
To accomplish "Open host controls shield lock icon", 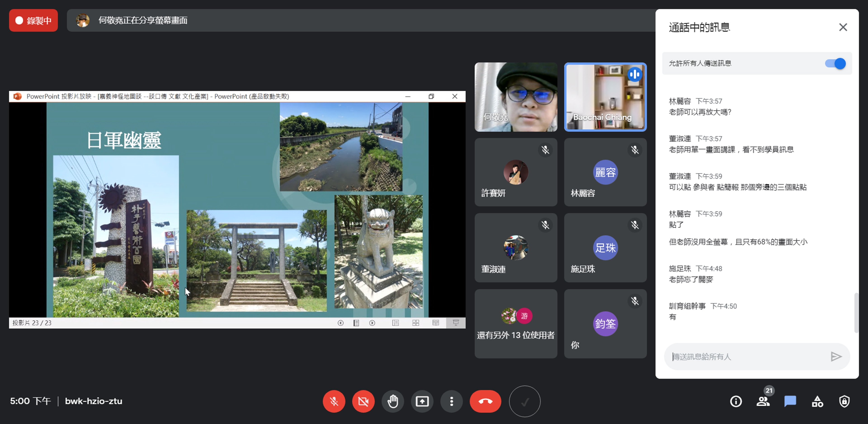I will tap(844, 401).
